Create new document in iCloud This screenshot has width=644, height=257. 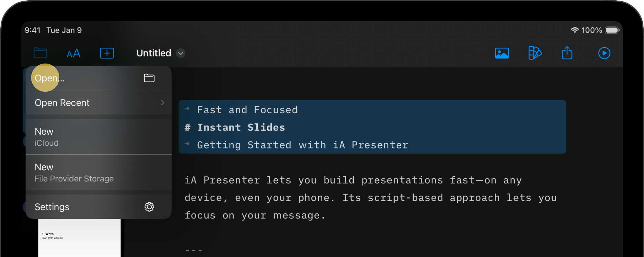click(47, 137)
